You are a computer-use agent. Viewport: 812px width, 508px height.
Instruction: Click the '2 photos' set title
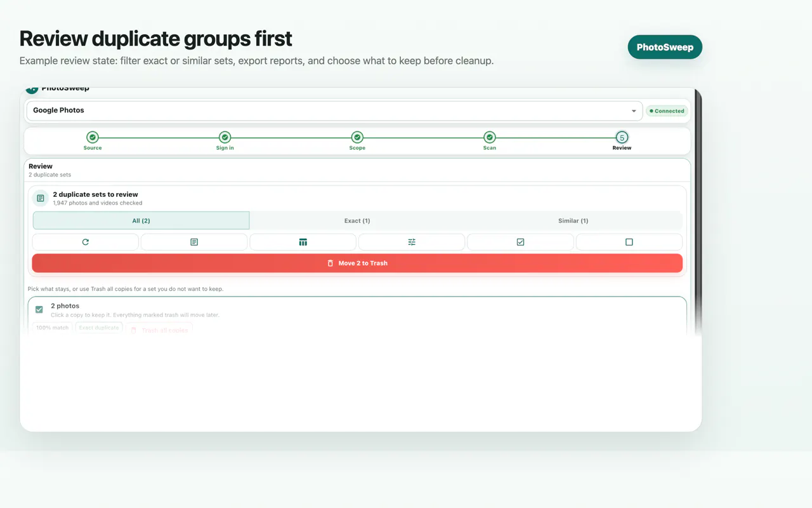pyautogui.click(x=65, y=306)
